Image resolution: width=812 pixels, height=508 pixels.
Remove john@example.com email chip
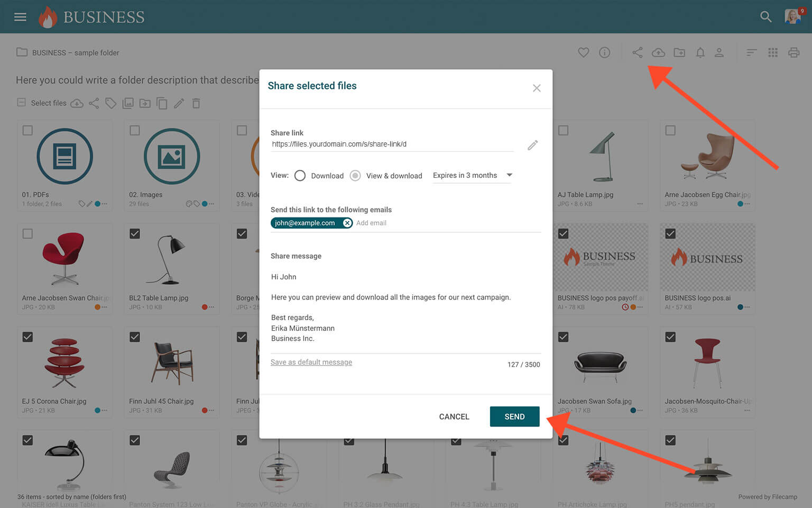click(x=347, y=223)
